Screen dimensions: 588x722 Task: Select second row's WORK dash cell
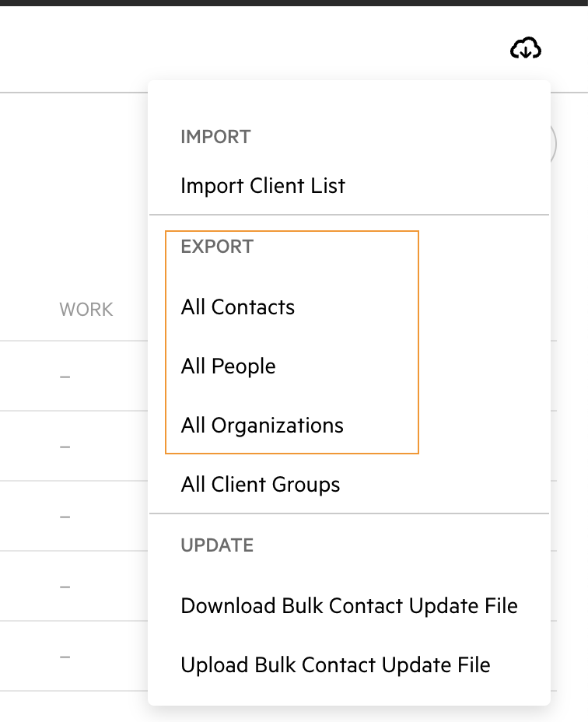point(65,447)
